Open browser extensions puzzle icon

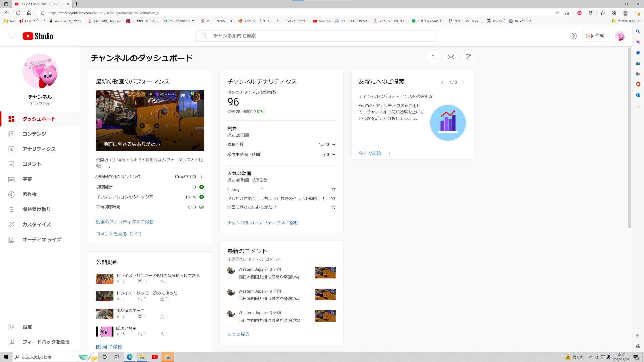pos(591,13)
